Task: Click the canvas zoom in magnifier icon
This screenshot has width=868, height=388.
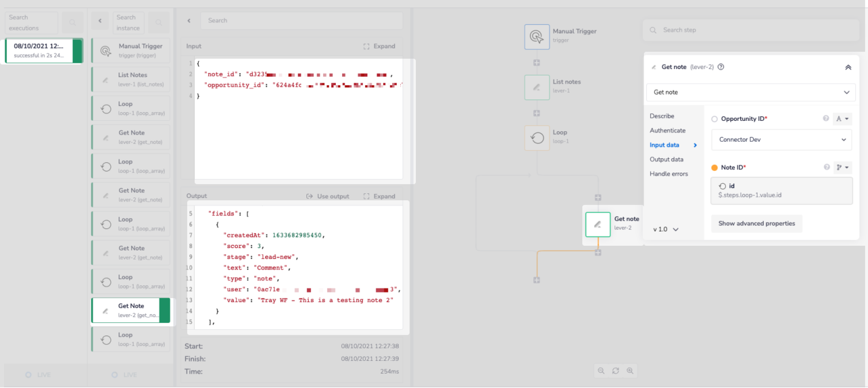Action: coord(630,371)
